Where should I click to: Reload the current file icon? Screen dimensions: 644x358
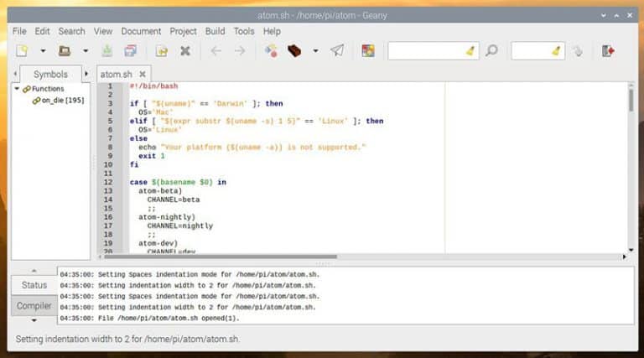(x=161, y=51)
